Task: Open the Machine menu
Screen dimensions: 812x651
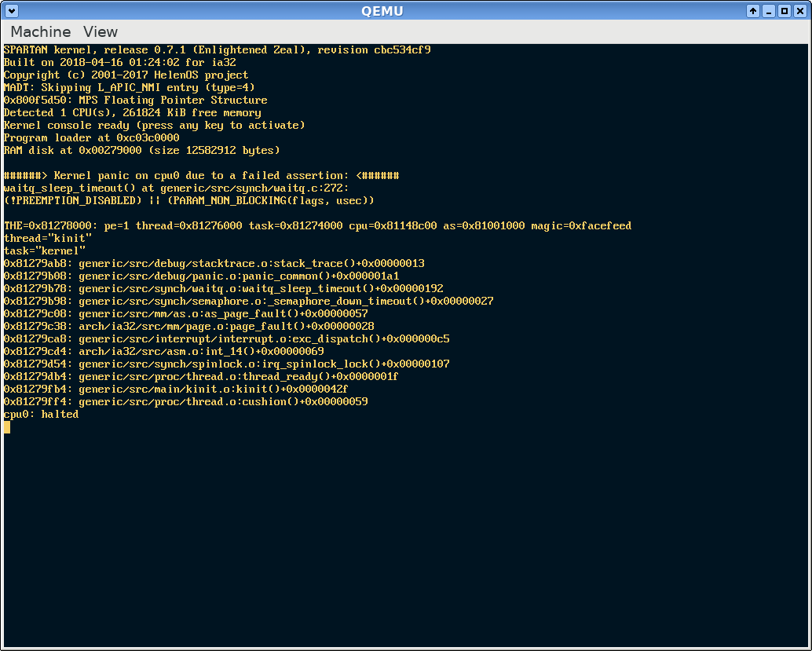Action: point(40,31)
